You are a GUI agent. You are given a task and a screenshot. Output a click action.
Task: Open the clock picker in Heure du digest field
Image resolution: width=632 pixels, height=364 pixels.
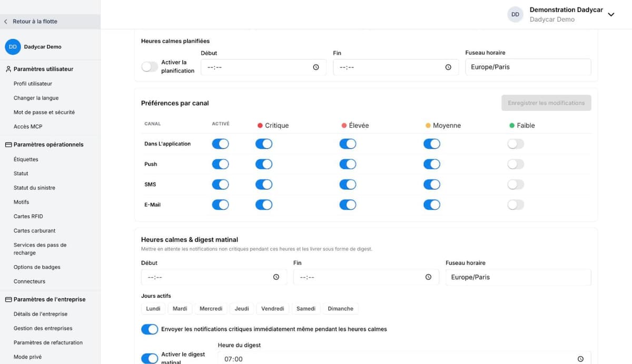click(x=580, y=359)
